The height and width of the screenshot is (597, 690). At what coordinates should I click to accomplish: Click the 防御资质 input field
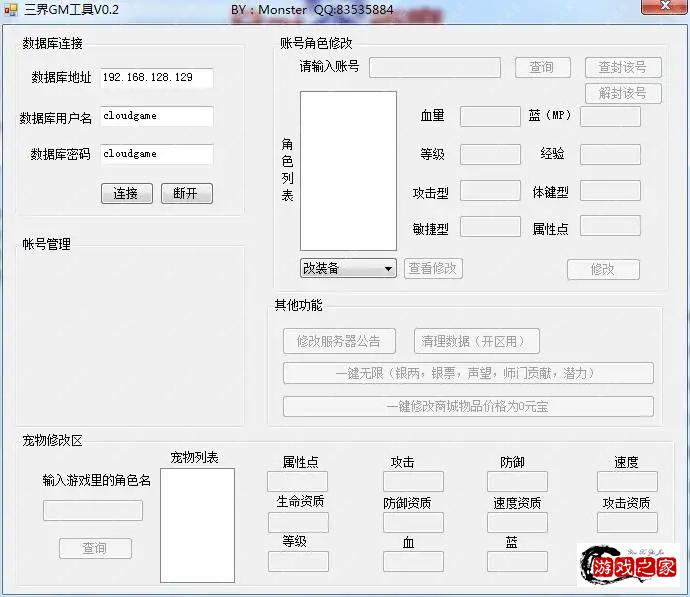(413, 522)
